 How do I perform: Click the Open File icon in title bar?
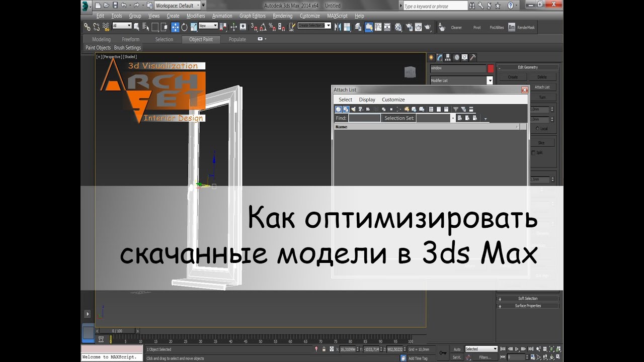(x=106, y=5)
